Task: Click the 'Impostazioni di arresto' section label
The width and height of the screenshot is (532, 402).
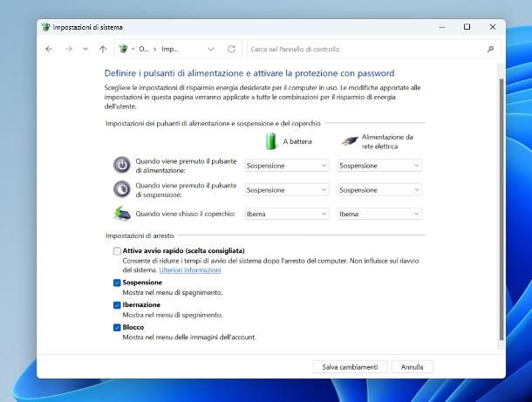Action: point(140,235)
